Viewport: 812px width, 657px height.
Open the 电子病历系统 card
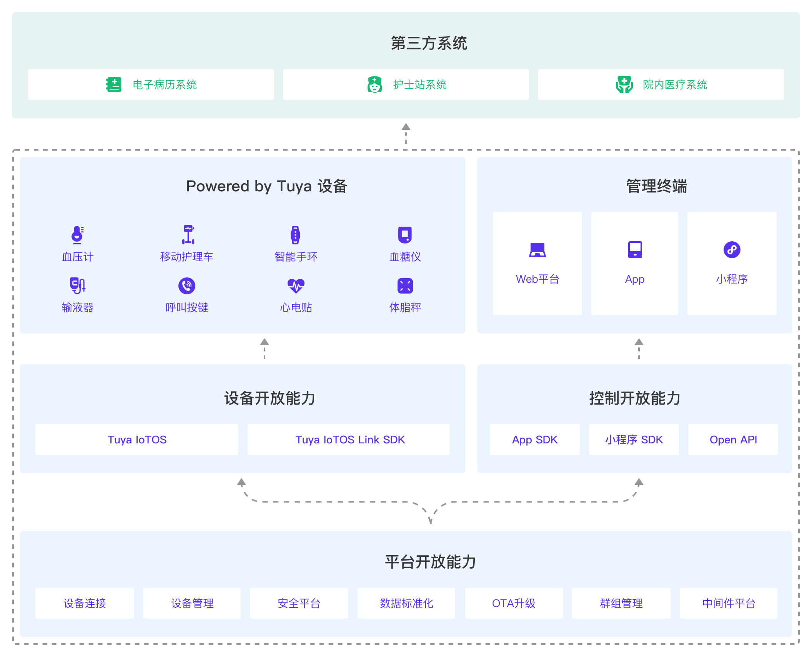point(151,85)
